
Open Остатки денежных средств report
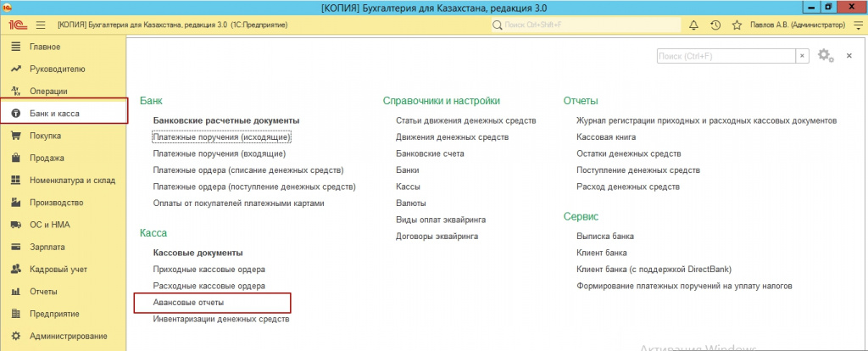pos(628,153)
